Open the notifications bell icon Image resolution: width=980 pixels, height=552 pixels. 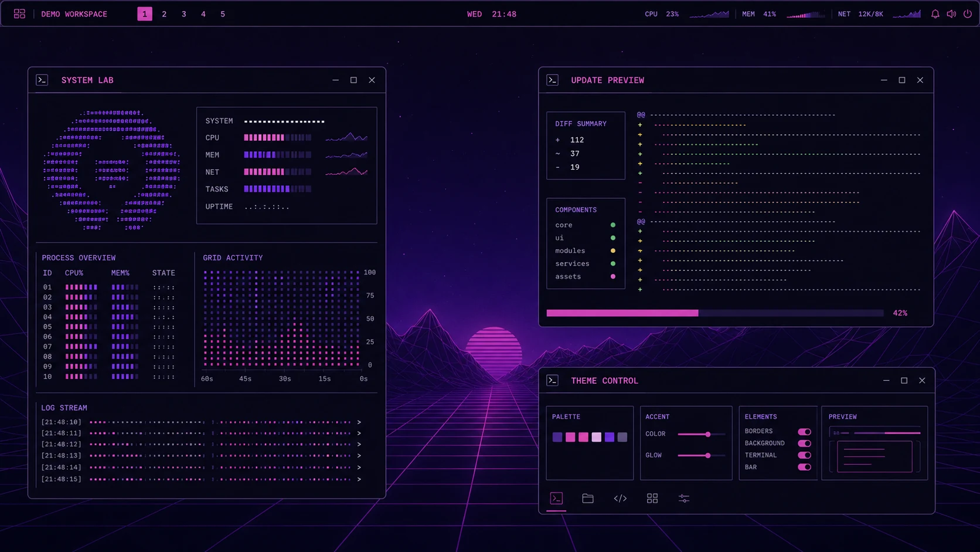[935, 14]
